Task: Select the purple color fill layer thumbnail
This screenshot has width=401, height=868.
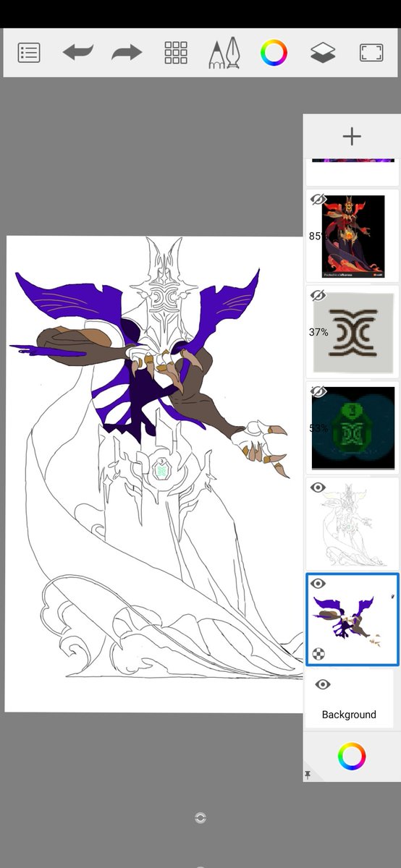Action: pyautogui.click(x=353, y=620)
